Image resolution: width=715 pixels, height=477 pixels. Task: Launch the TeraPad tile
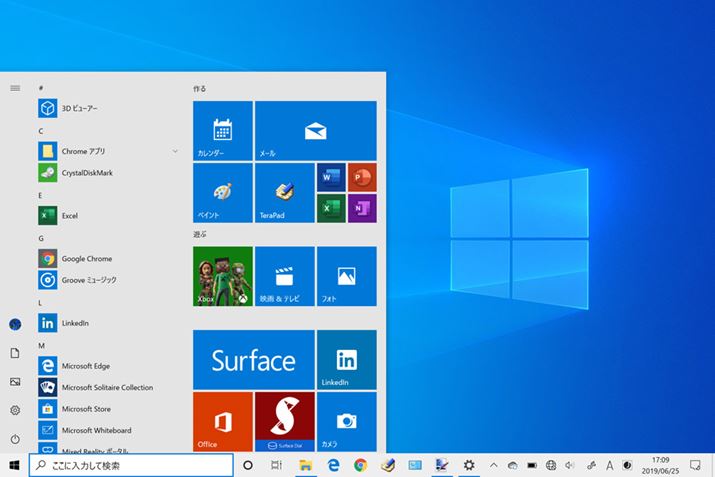pos(284,193)
